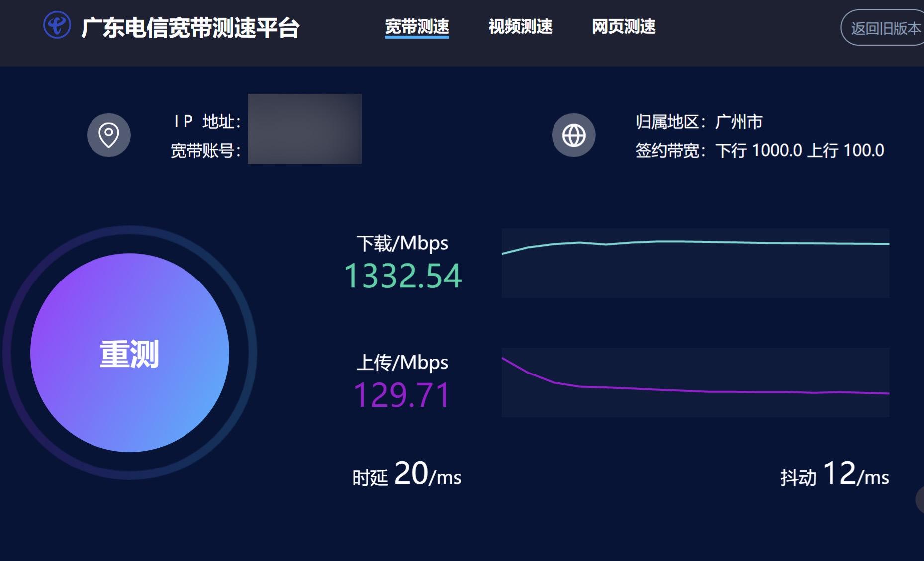Click the partially hidden icon at right edge

[x=920, y=500]
